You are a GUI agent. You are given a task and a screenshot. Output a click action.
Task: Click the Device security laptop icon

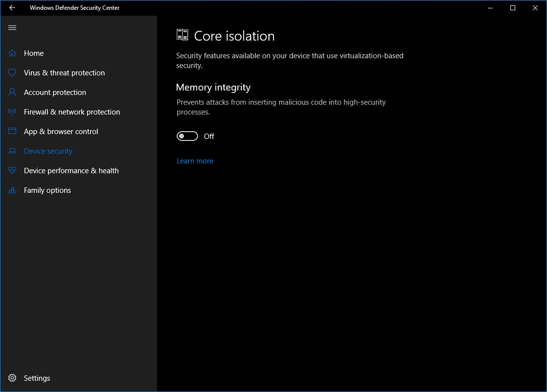pos(12,151)
